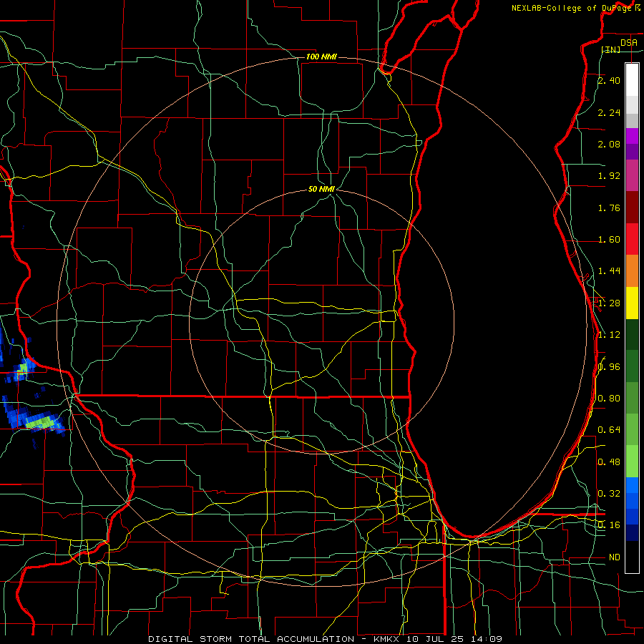Click the 0.16 legend value
This screenshot has width=644, height=644.
point(609,525)
